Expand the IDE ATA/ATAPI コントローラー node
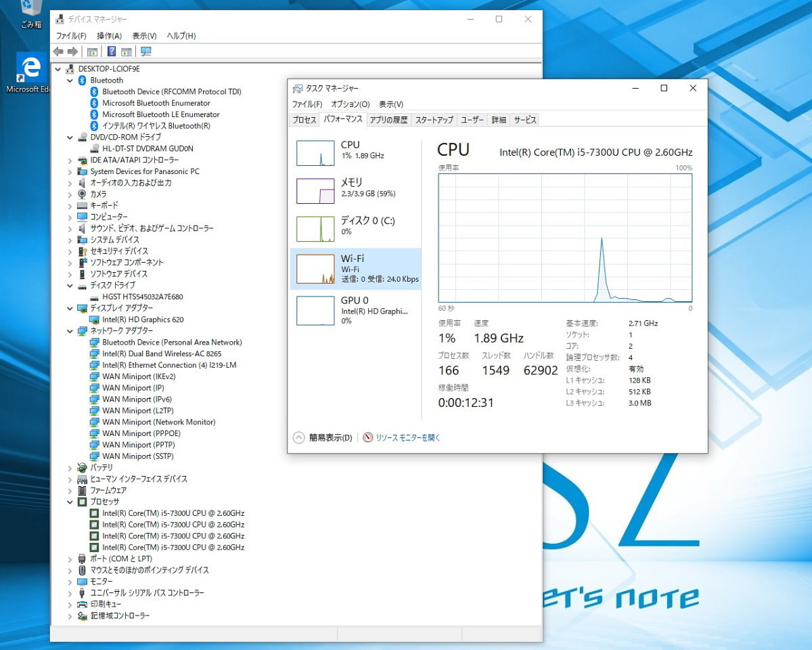Viewport: 812px width, 650px height. (70, 160)
